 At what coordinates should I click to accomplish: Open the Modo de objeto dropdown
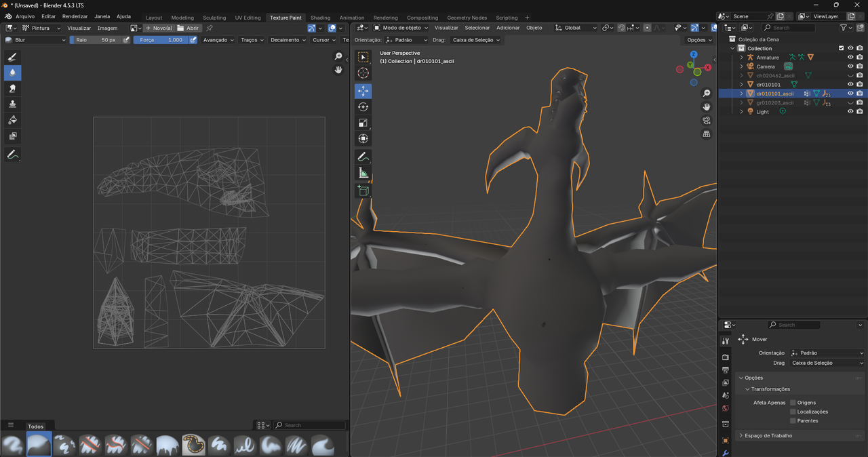click(x=401, y=28)
